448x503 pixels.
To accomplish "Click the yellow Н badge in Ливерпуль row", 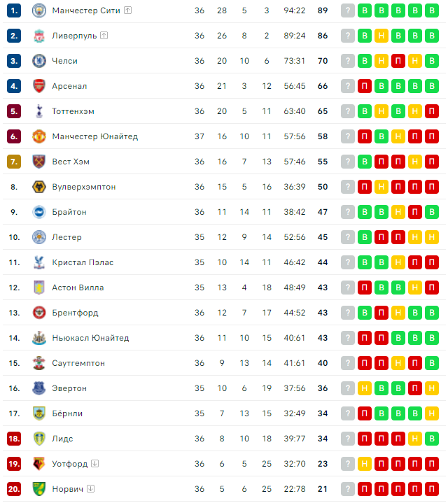I will (381, 36).
